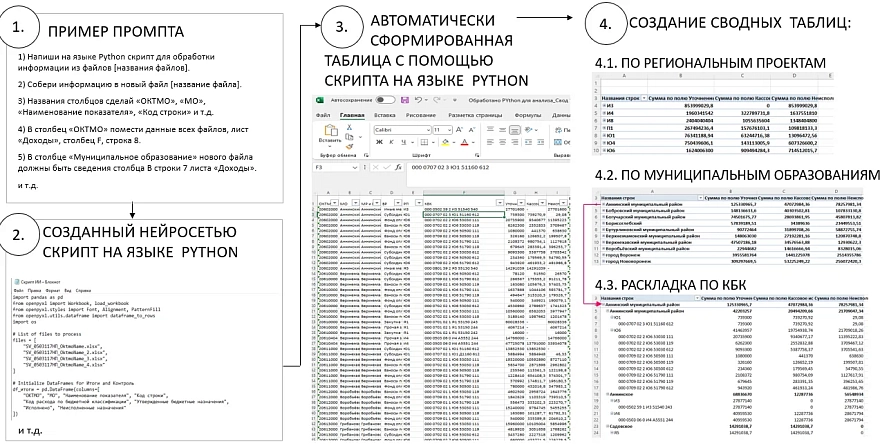The width and height of the screenshot is (880, 446).
Task: Switch to the Формулы ribbon tab
Action: pos(528,115)
